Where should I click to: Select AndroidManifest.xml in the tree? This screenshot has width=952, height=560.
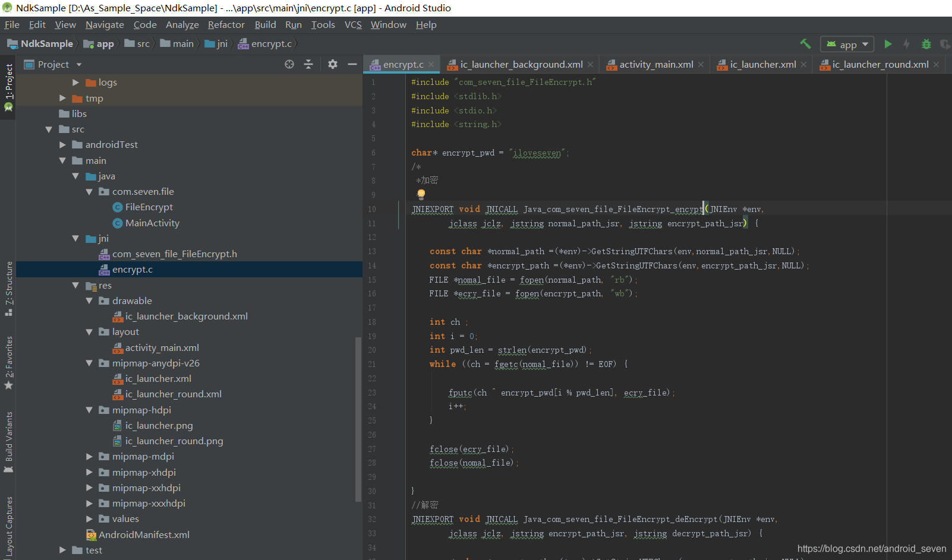[138, 534]
